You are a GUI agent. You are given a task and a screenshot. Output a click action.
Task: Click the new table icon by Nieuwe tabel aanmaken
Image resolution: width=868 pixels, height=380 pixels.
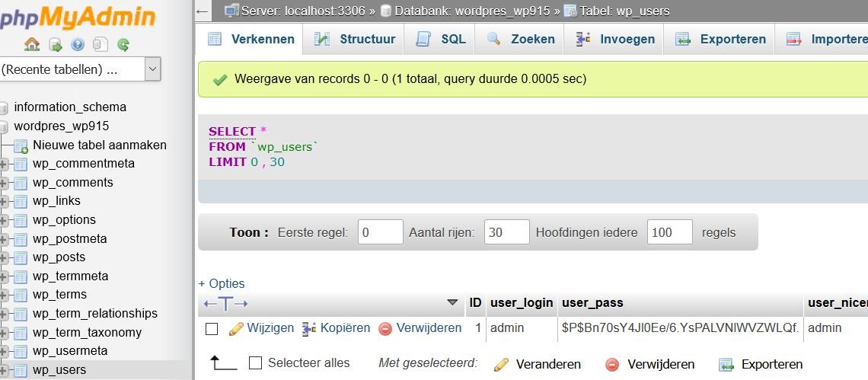coord(21,145)
